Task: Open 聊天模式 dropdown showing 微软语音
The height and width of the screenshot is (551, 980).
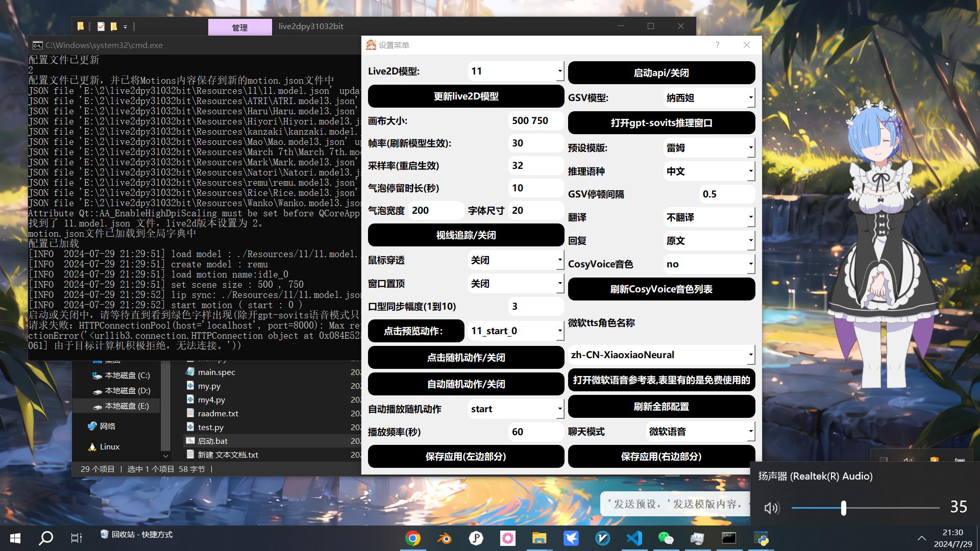Action: [700, 432]
